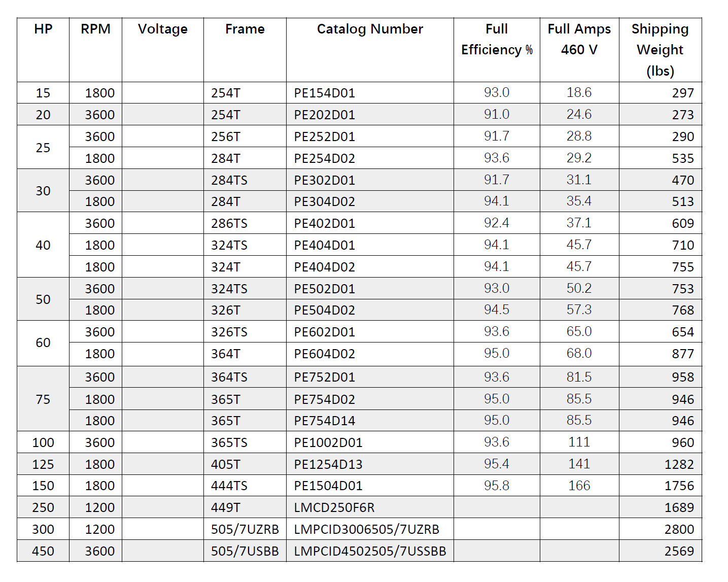Click the Full Efficiency % header
Screen dimensions: 728x582
click(x=497, y=40)
